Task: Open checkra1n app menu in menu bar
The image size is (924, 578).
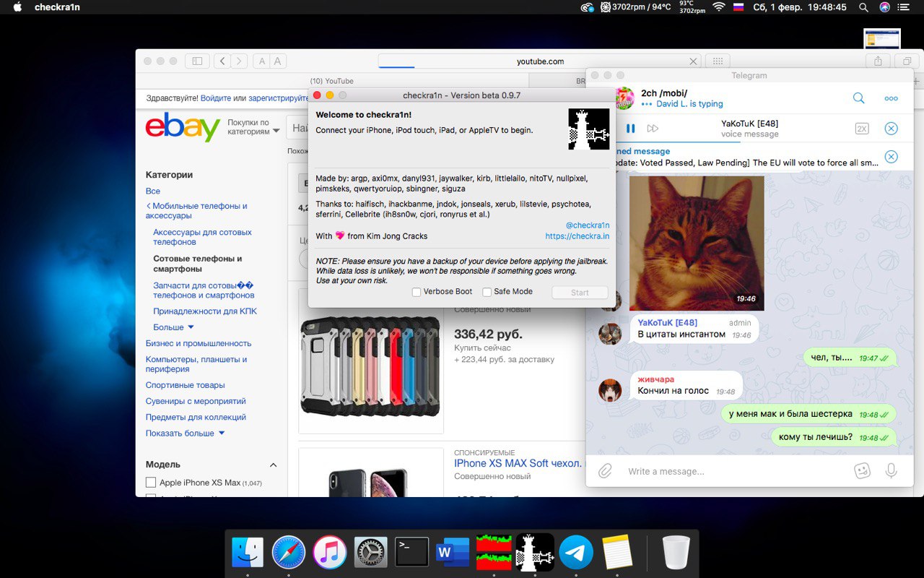Action: tap(57, 7)
